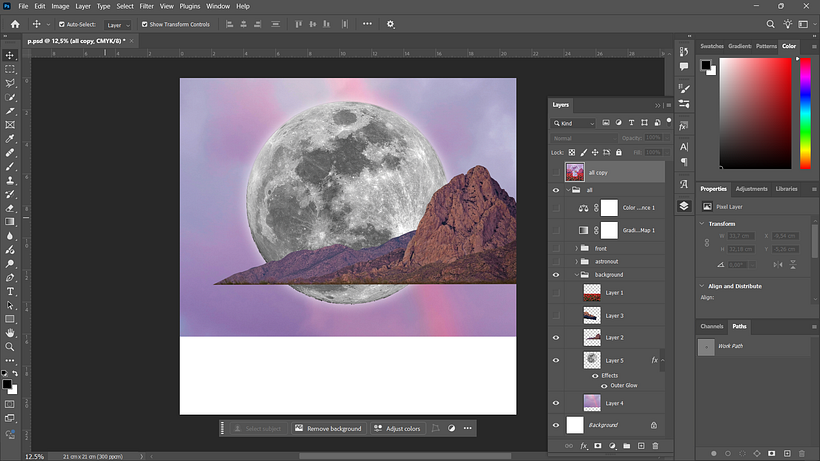Image resolution: width=820 pixels, height=461 pixels.
Task: Create new group with folder icon
Action: (627, 446)
